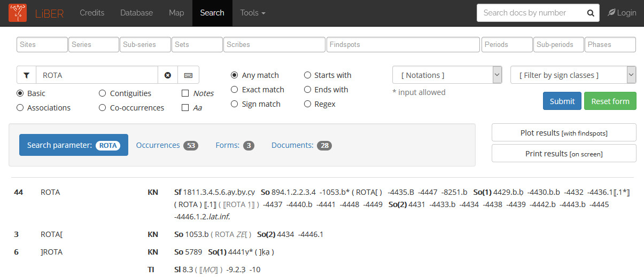Select the Any match radio option
The image size is (644, 277).
point(234,75)
